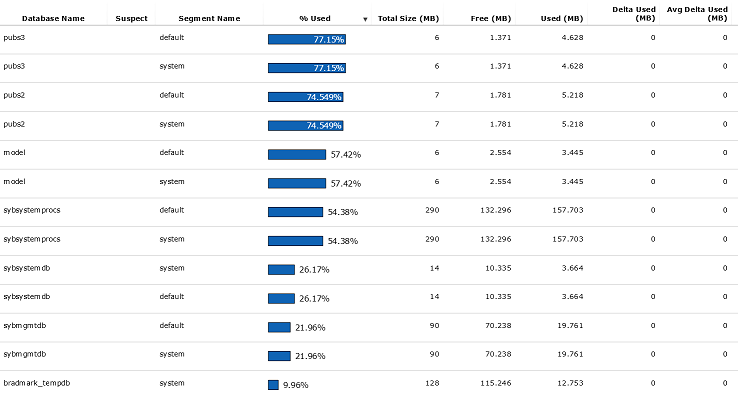
Task: Sort by Free (MB) column header
Action: tap(490, 18)
